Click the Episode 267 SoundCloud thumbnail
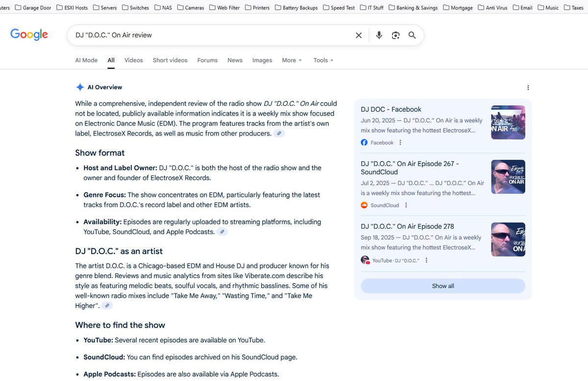This screenshot has width=588, height=381. coord(508,177)
